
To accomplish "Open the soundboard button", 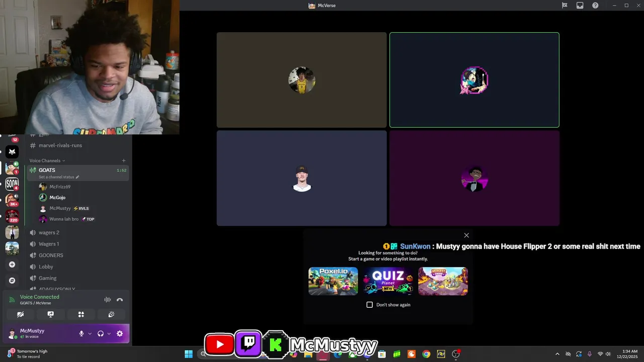I will pyautogui.click(x=111, y=314).
